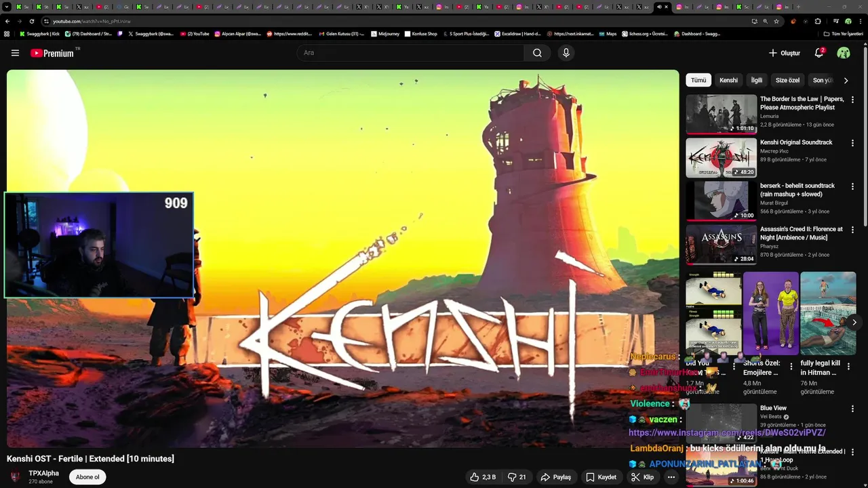Open Assassin's Creed II Florence thumbnail

pyautogui.click(x=721, y=244)
